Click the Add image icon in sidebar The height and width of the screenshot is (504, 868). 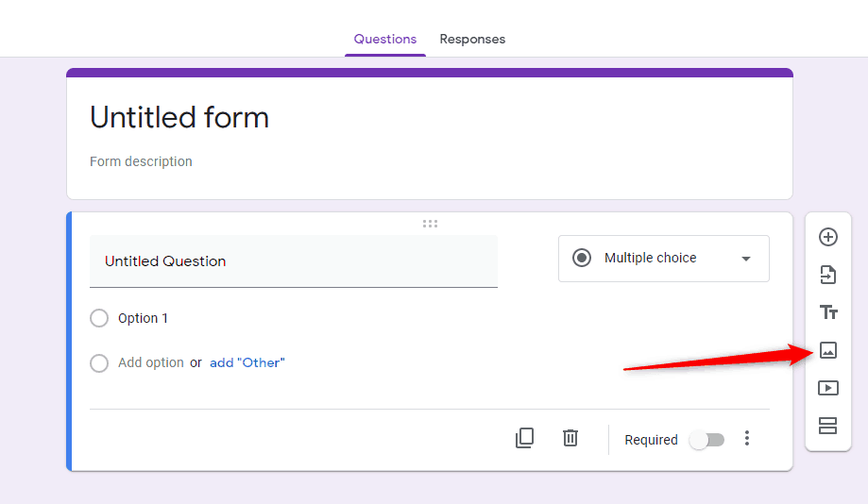pos(828,350)
